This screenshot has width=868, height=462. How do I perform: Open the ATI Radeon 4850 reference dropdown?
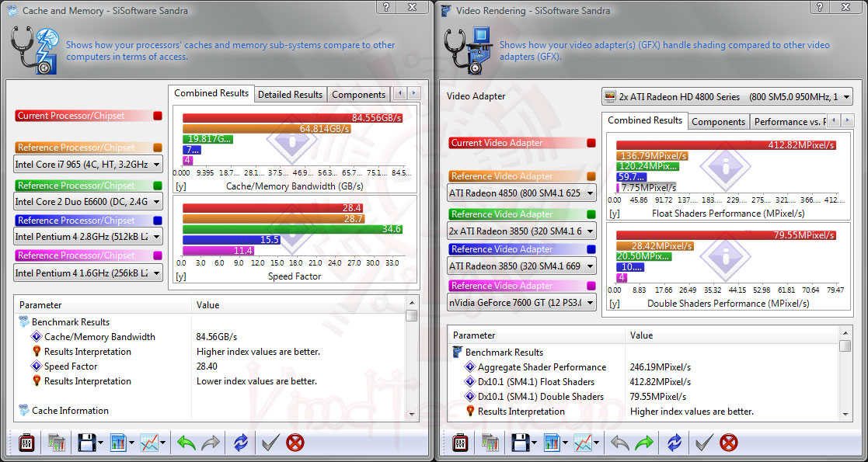[x=522, y=193]
